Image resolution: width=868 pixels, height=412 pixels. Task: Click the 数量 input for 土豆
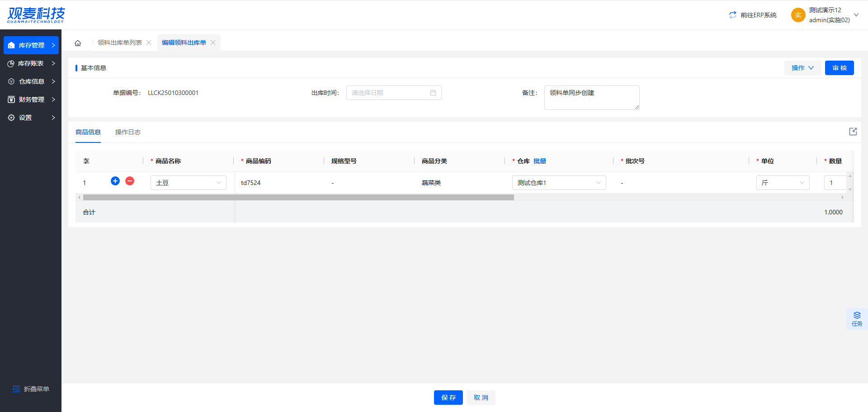click(x=835, y=183)
